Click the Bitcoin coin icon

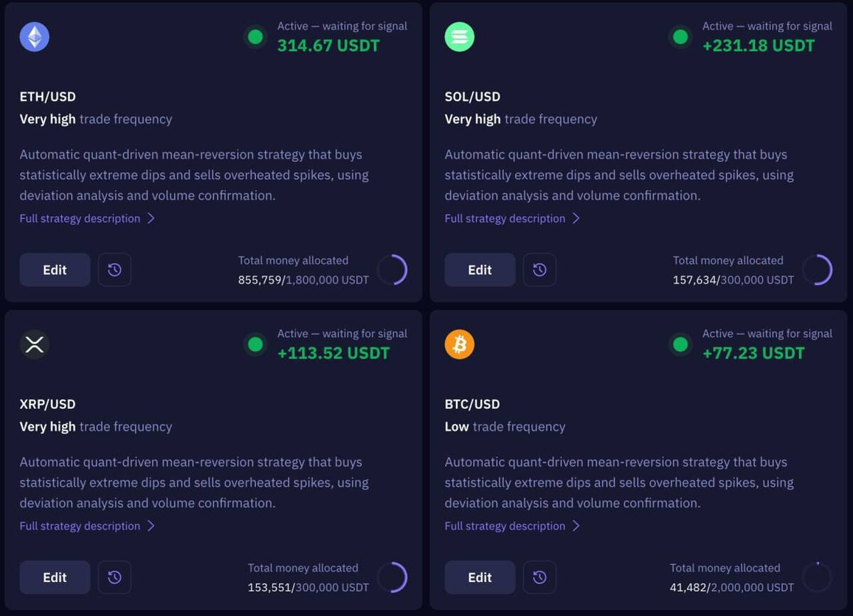(459, 345)
